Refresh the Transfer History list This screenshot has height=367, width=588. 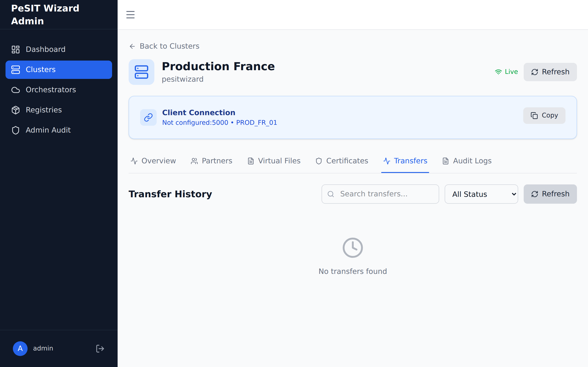550,194
